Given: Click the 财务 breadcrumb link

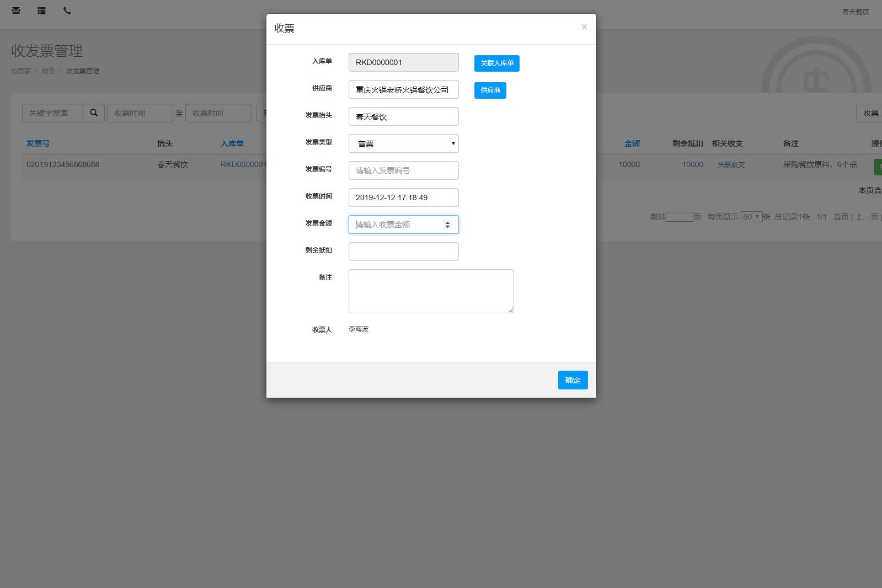Looking at the screenshot, I should (48, 71).
